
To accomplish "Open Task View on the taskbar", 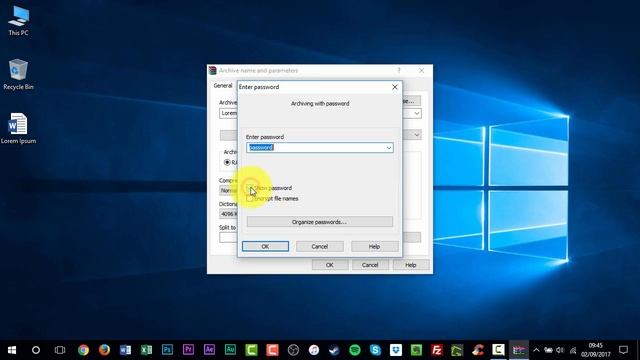I will [x=60, y=350].
